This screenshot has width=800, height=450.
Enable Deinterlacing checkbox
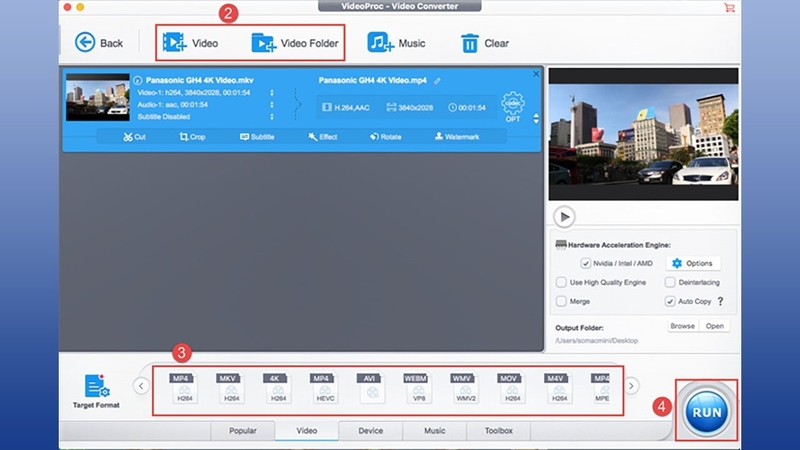[x=670, y=282]
